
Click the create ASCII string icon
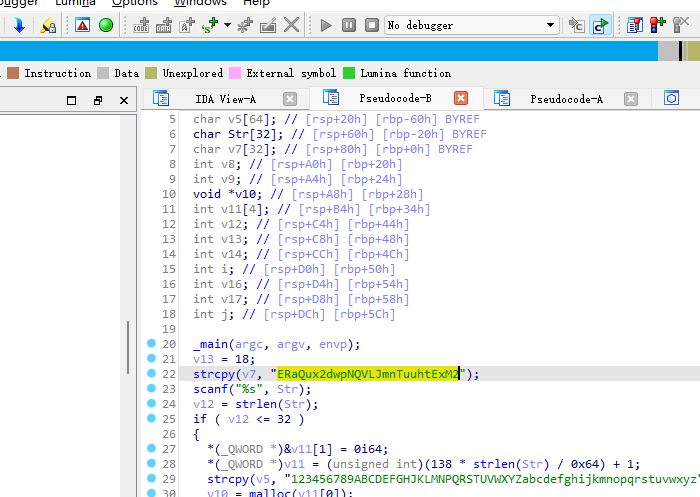[x=187, y=25]
